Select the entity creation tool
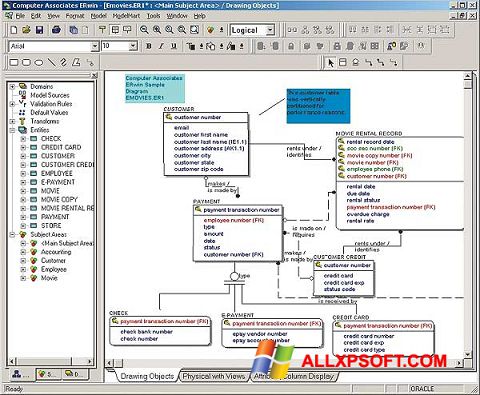The image size is (480, 395). pos(343,62)
